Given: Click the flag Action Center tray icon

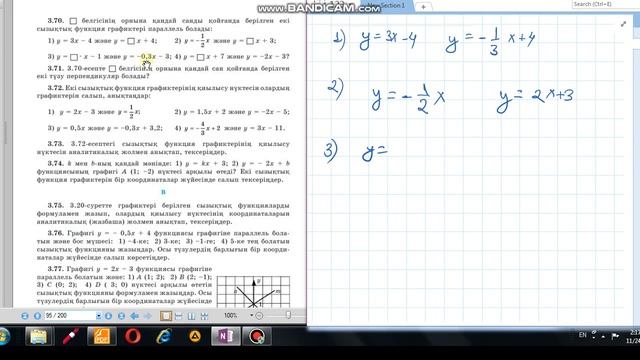Looking at the screenshot, I should 615,336.
